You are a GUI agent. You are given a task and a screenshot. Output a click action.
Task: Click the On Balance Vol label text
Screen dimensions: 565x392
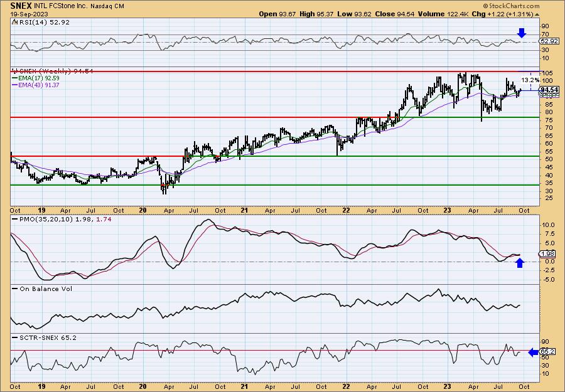45,289
